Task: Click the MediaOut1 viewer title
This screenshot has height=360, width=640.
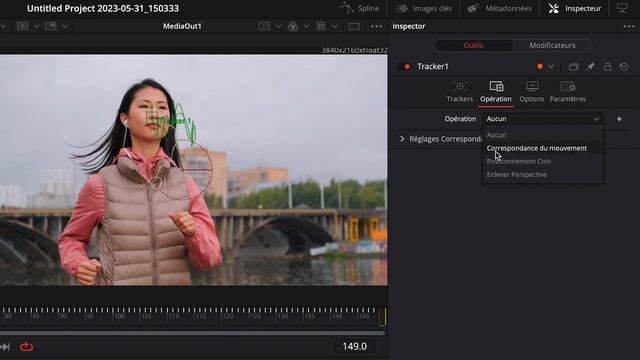Action: click(x=182, y=26)
